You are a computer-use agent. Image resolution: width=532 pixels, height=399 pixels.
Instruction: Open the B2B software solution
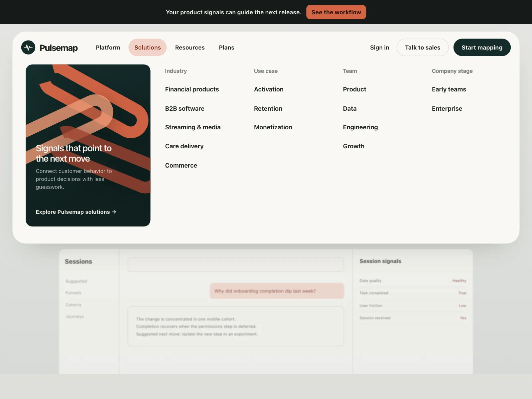(x=185, y=108)
